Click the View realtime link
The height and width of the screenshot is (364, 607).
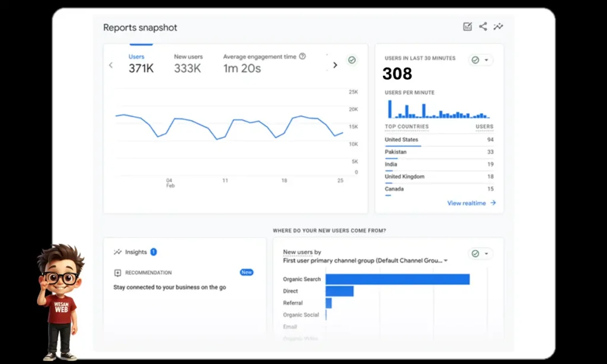pos(467,203)
